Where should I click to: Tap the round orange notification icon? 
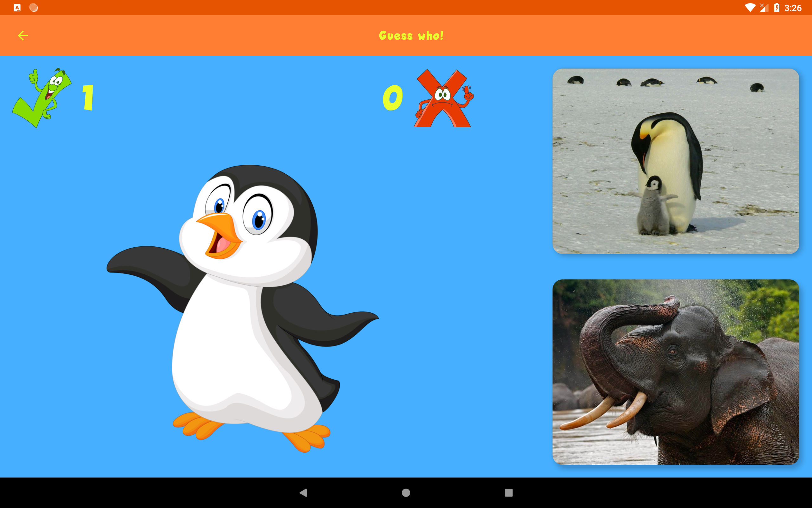point(34,8)
